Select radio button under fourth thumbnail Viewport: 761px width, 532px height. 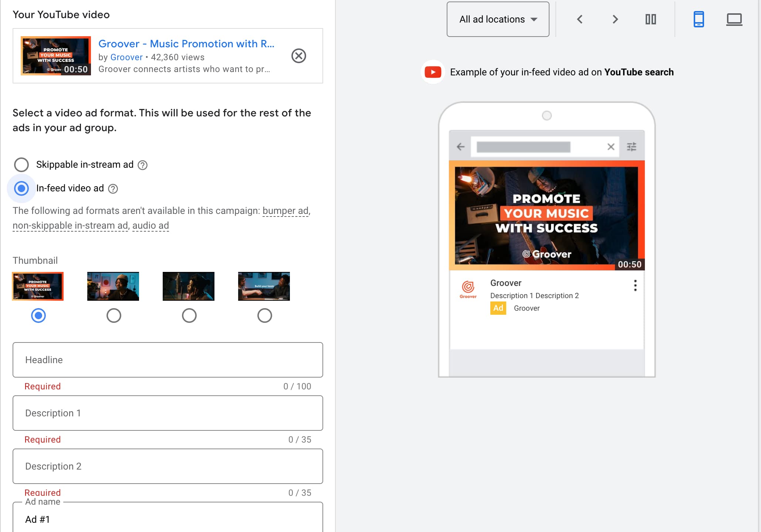(265, 316)
